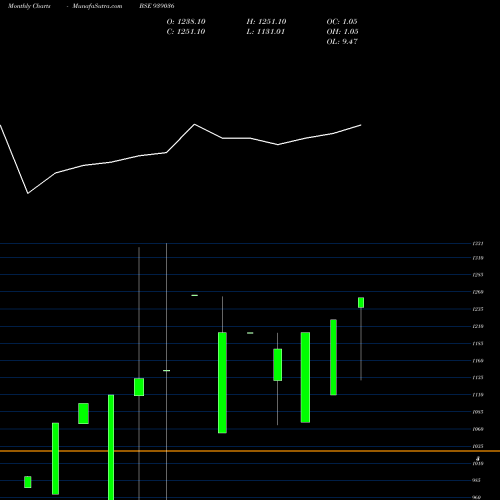Click the white indicator line's lowest trough point
The height and width of the screenshot is (500, 500).
pos(28,193)
